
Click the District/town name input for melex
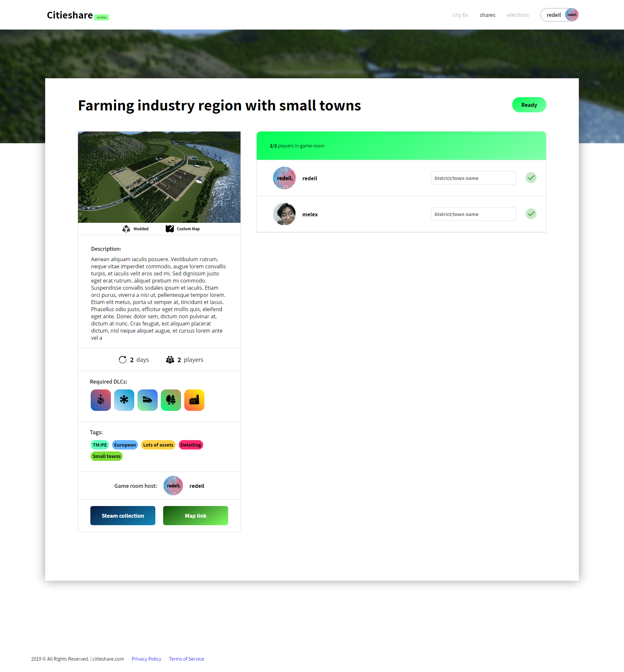(472, 214)
